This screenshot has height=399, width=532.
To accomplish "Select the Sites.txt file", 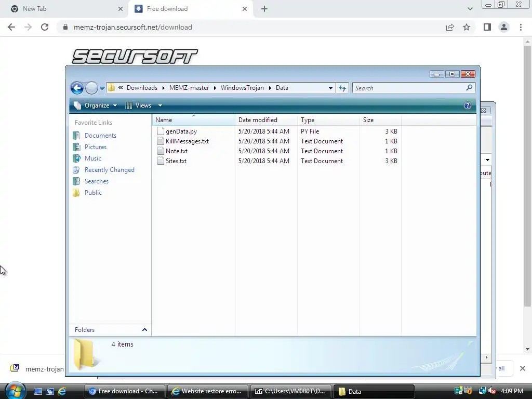I will [176, 161].
